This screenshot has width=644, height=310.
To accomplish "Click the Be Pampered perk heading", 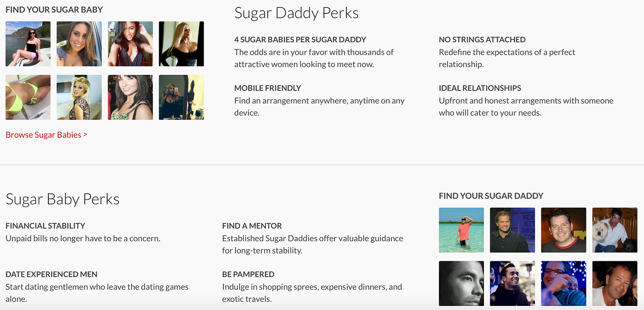I will coord(248,275).
